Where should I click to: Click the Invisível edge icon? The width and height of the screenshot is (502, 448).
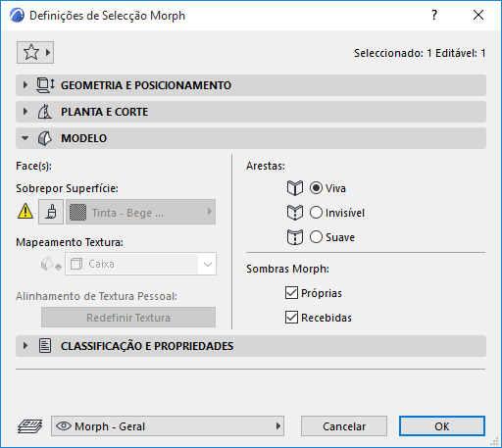pyautogui.click(x=295, y=213)
